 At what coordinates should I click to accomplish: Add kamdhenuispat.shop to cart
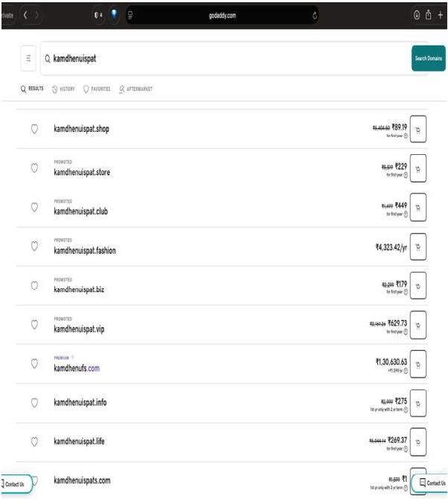click(x=417, y=129)
